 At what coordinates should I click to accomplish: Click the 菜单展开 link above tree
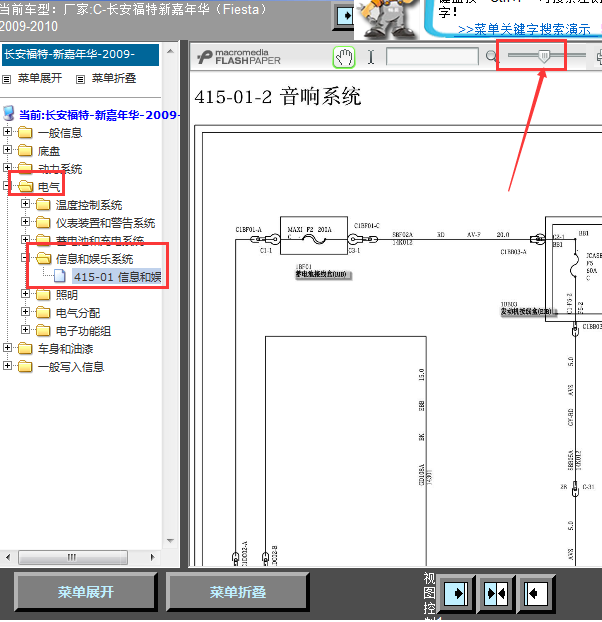pos(40,78)
